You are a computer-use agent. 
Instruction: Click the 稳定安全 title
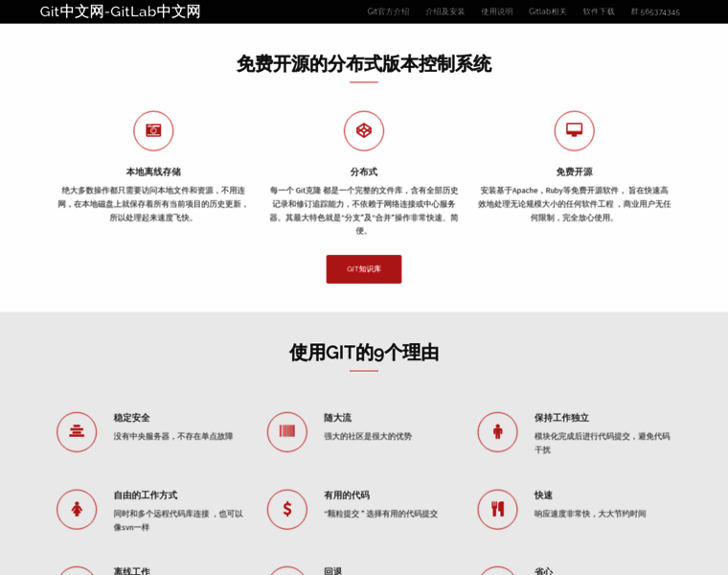coord(131,418)
